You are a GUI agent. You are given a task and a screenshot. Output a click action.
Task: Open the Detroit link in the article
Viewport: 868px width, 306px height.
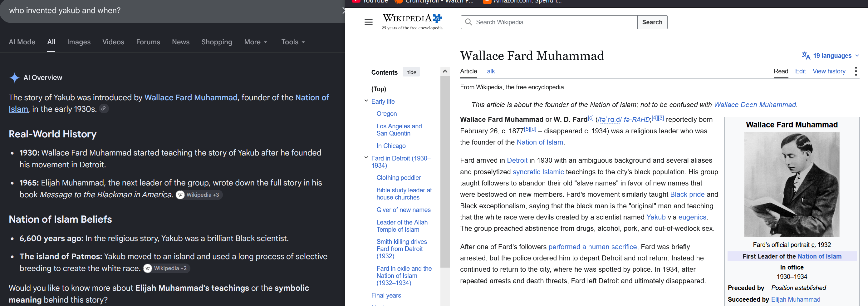coord(517,160)
